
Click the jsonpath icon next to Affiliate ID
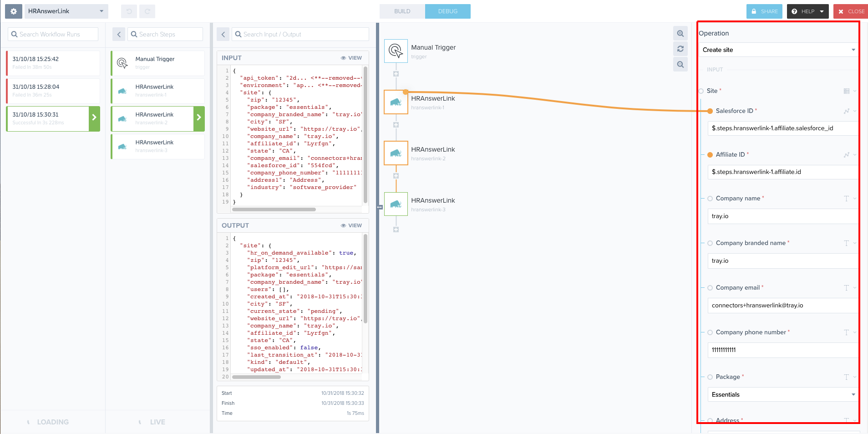pos(847,154)
